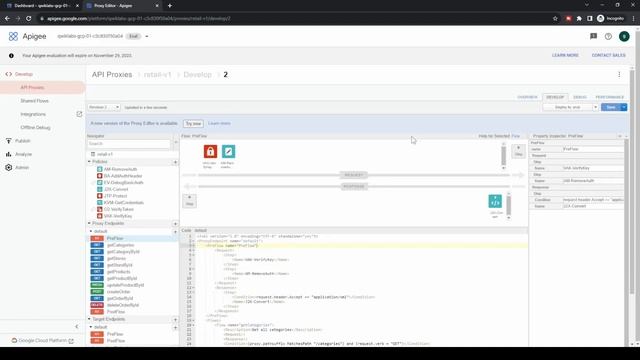Open the three-dot more options menu
640x360 pixels.
tap(619, 75)
